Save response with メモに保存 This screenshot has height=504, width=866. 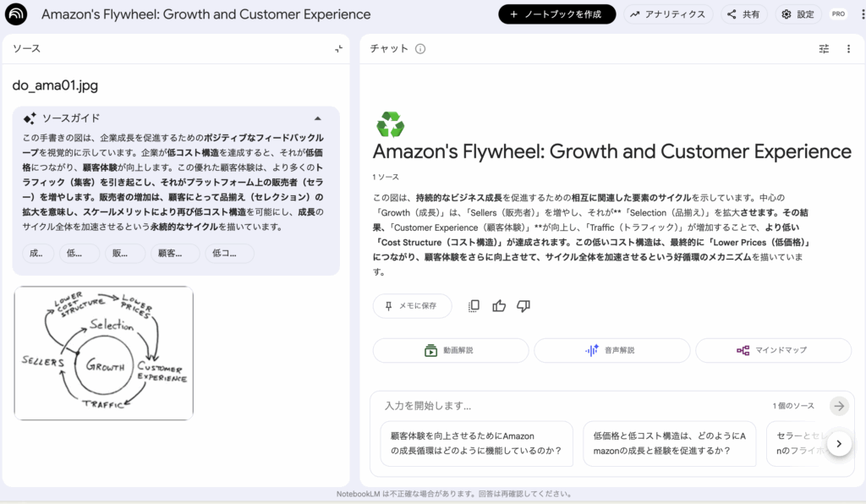click(x=412, y=306)
